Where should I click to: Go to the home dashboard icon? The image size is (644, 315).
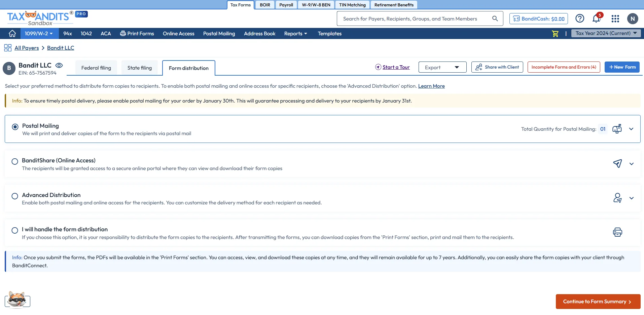click(12, 34)
